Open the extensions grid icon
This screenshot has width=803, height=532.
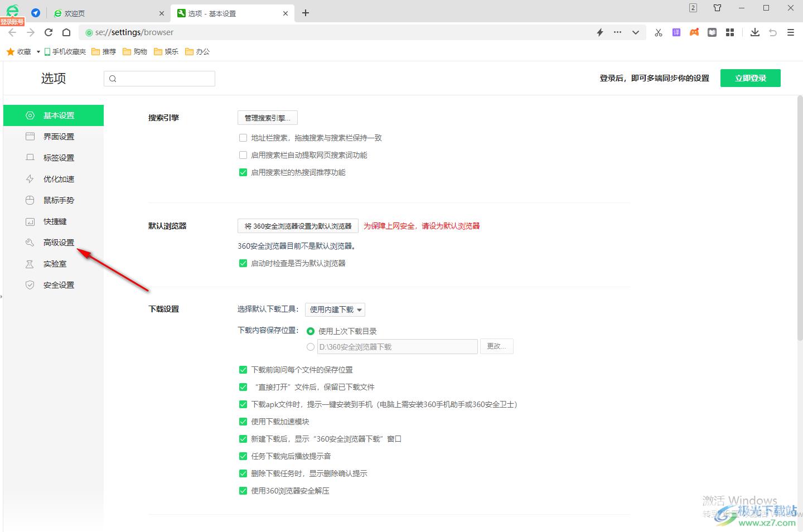click(730, 32)
